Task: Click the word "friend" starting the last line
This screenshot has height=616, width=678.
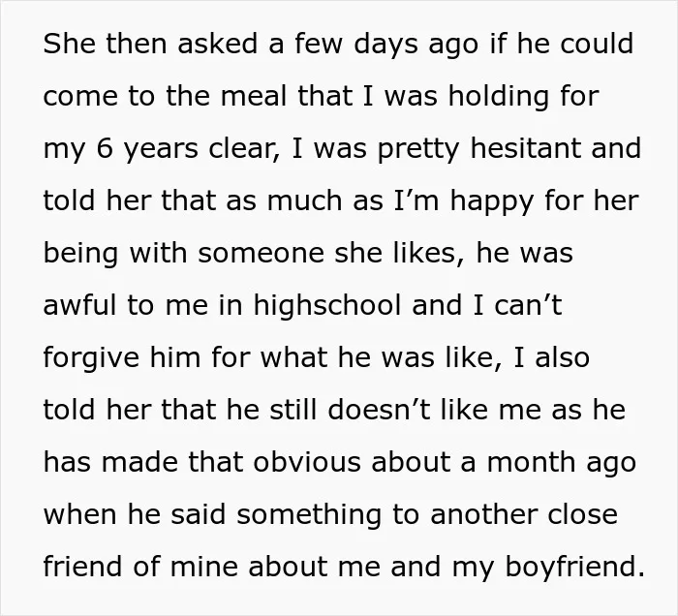Action: (x=82, y=567)
